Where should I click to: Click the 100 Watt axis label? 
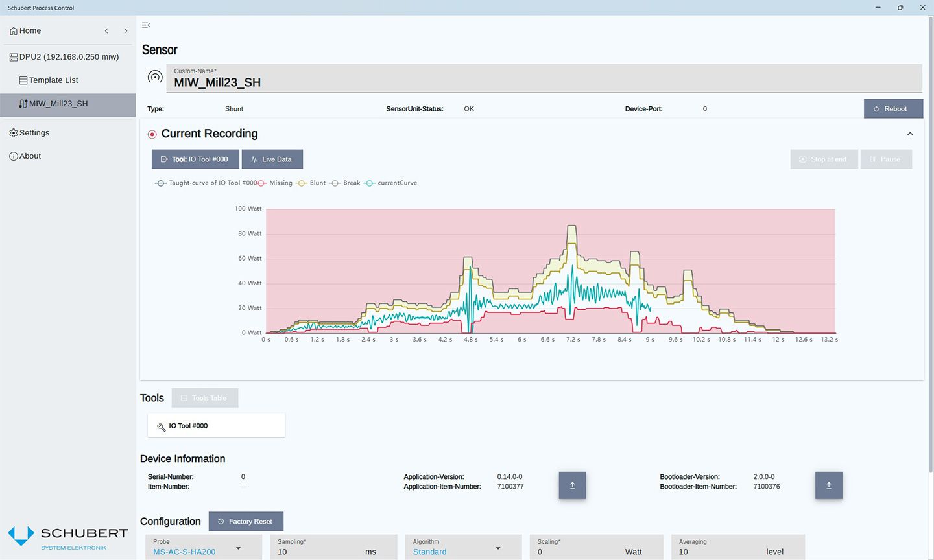point(248,209)
